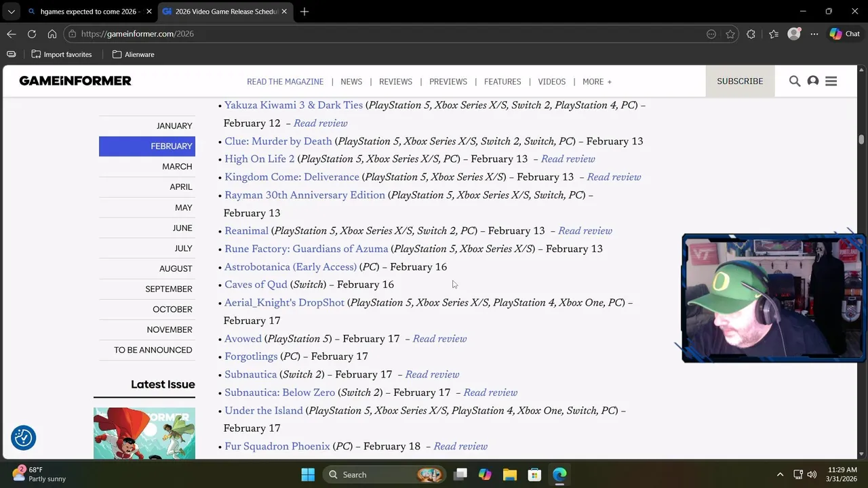Open Forgotlings link
Screen dimensions: 868x488
click(x=251, y=357)
